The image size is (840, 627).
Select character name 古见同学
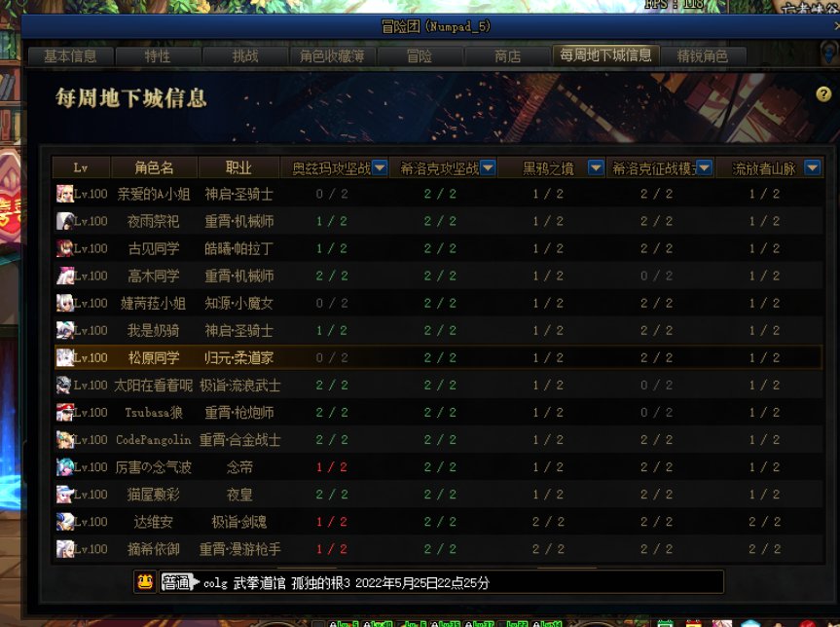154,248
